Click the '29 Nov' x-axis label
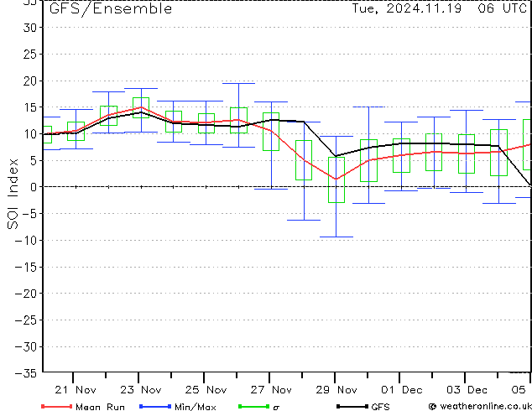 click(x=336, y=390)
